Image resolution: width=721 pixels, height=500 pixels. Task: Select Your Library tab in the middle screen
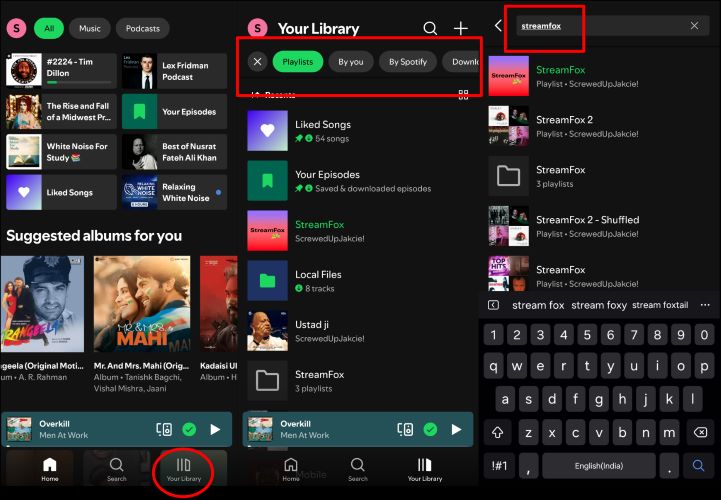coord(424,469)
